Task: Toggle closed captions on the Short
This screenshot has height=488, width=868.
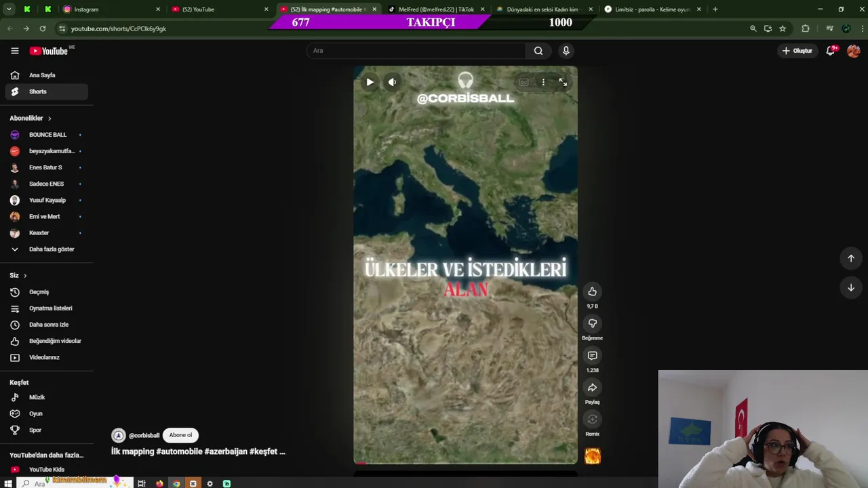Action: point(524,82)
